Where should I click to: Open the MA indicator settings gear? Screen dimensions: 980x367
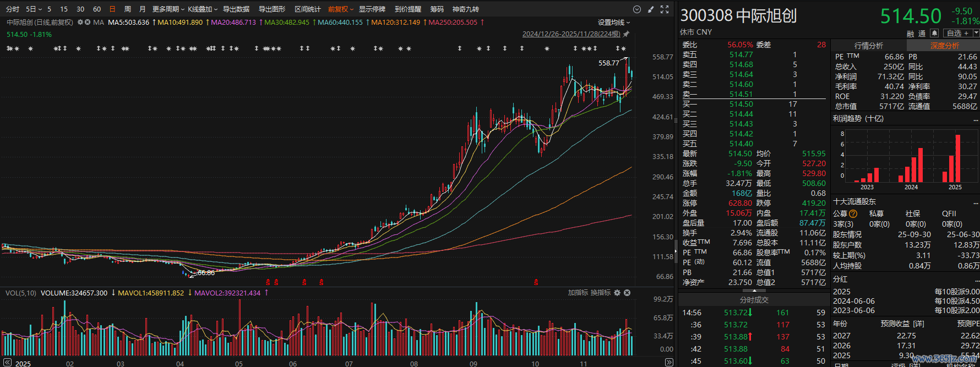[x=80, y=23]
